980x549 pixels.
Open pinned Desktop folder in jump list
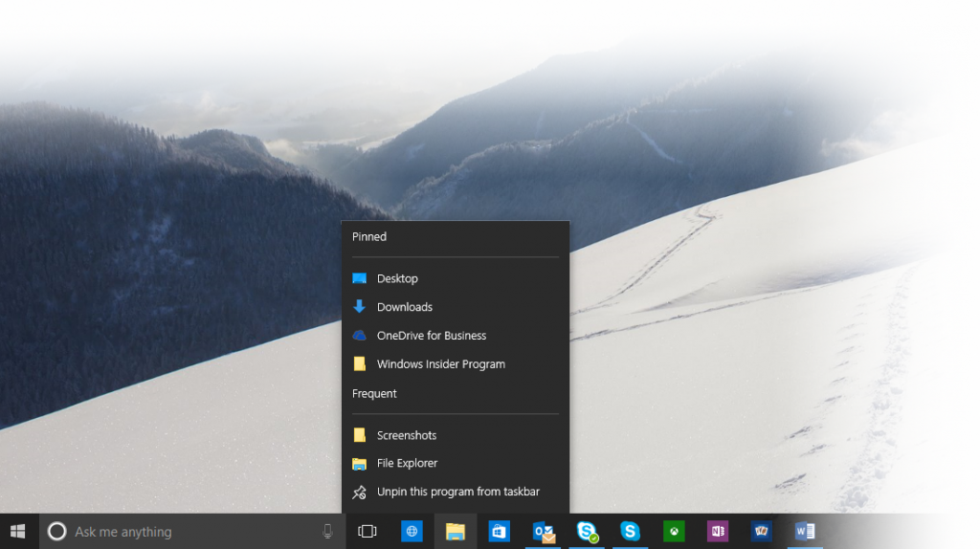click(397, 278)
